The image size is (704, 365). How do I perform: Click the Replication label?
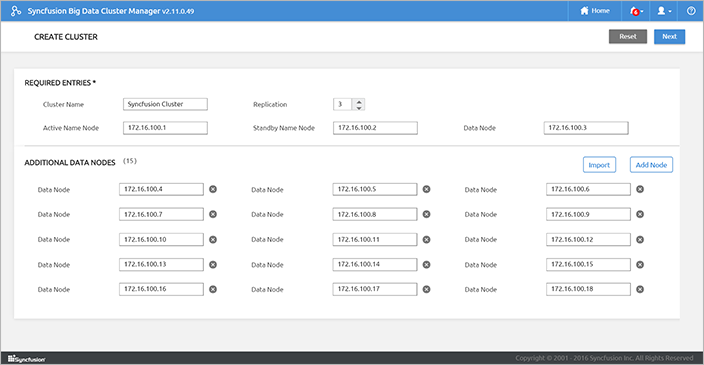click(x=270, y=104)
